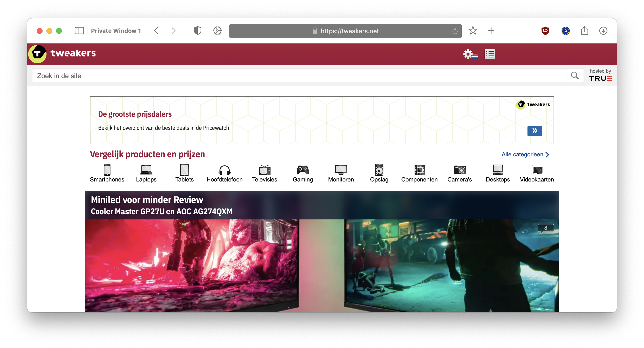This screenshot has height=348, width=644.
Task: Toggle the Safari privacy shield
Action: click(x=198, y=31)
